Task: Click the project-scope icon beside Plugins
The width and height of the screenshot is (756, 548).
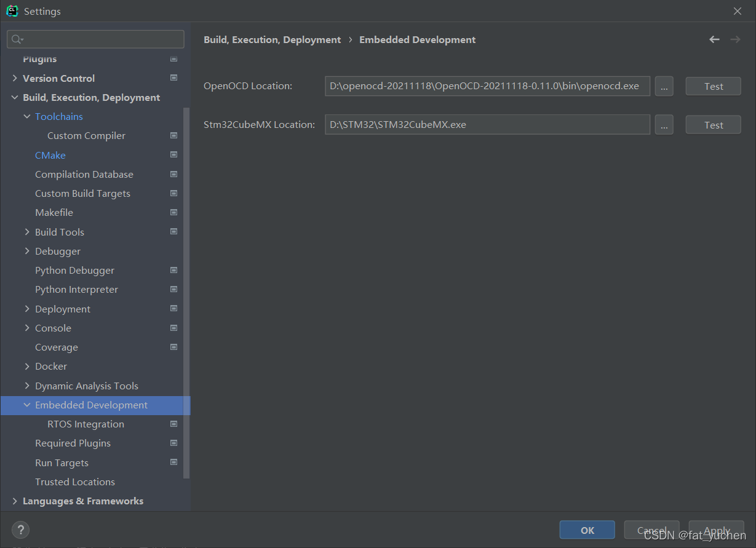Action: tap(173, 59)
